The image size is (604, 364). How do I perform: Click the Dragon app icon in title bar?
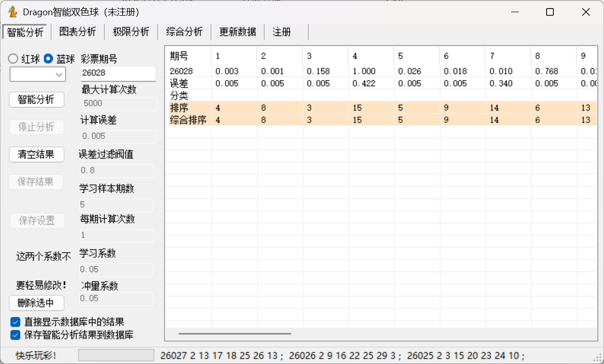click(13, 12)
